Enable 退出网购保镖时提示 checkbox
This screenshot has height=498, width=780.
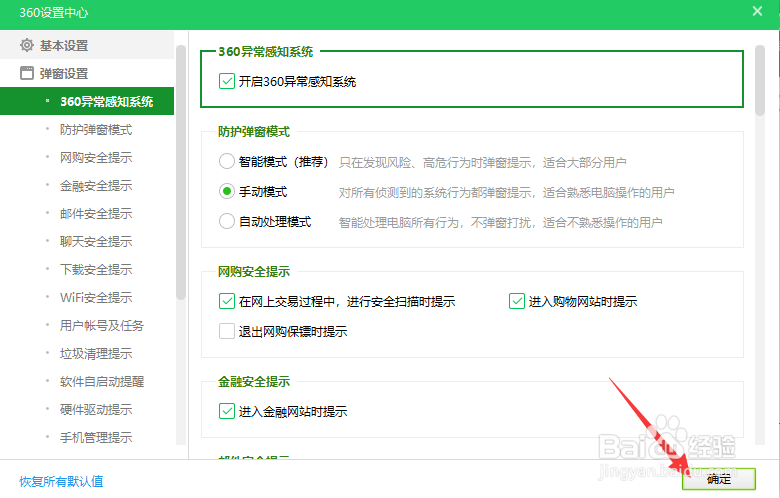227,331
